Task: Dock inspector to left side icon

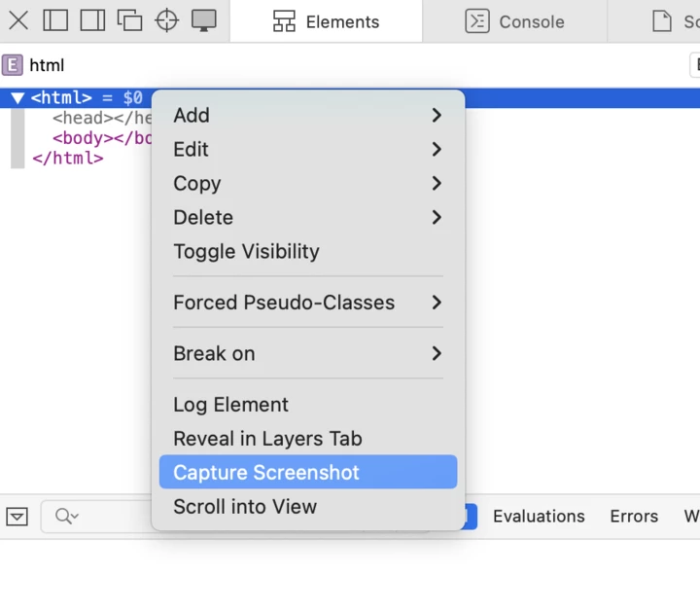Action: pos(55,20)
